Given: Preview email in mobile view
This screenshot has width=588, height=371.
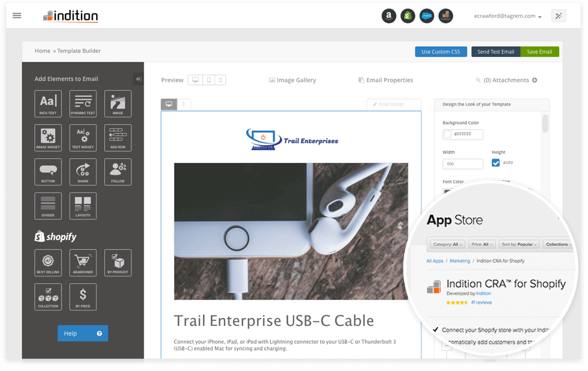Looking at the screenshot, I should pos(220,80).
